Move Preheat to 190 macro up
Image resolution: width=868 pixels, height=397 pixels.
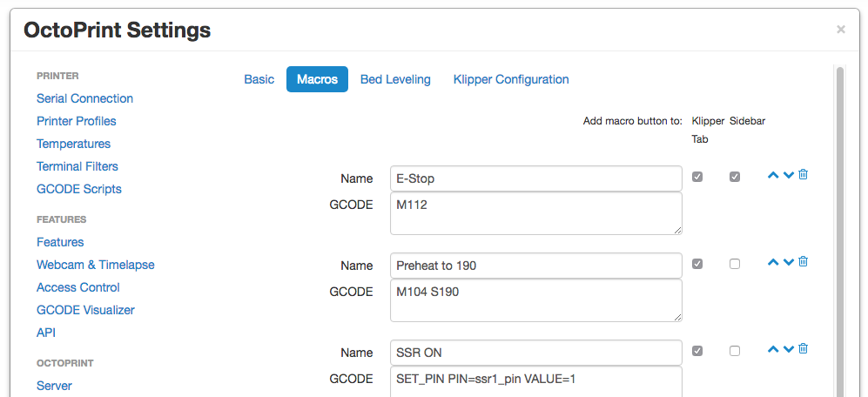point(773,262)
